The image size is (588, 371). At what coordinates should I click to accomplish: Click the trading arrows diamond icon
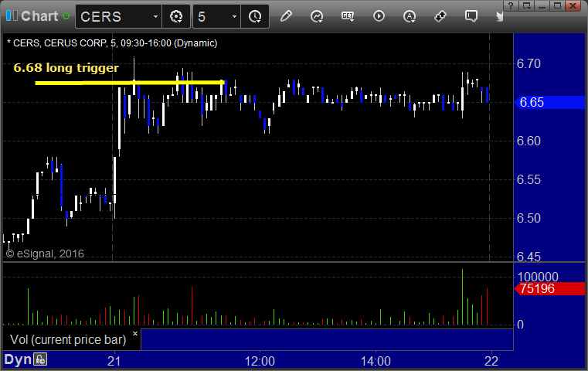440,16
